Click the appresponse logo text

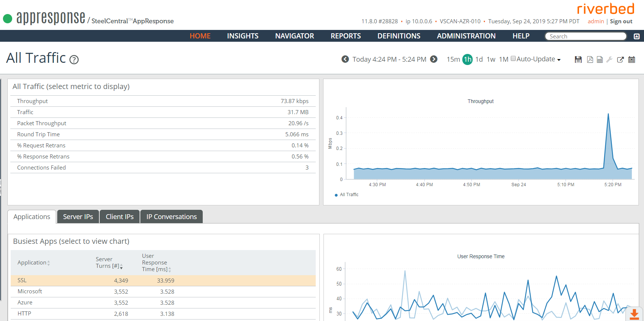tap(51, 18)
